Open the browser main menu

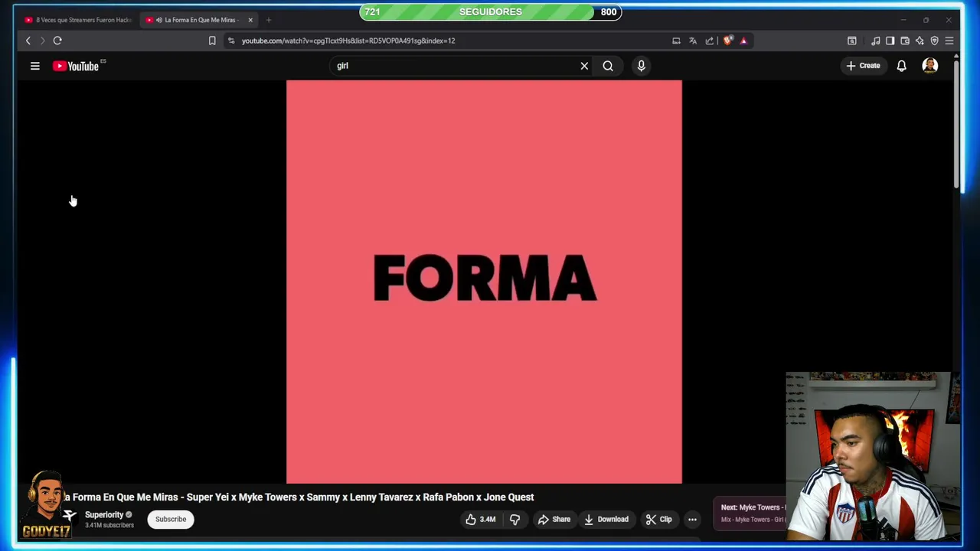click(949, 41)
